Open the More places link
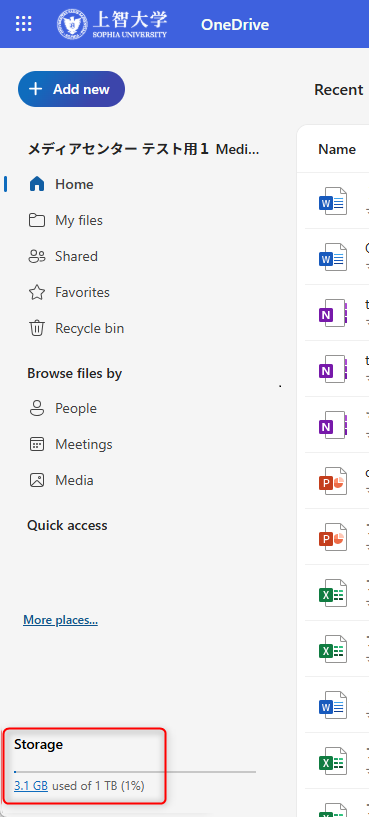Viewport: 369px width, 817px height. [x=60, y=620]
